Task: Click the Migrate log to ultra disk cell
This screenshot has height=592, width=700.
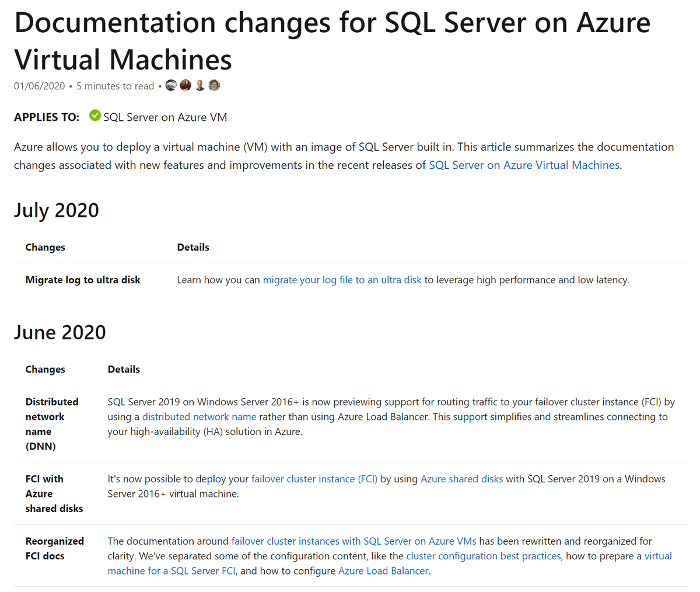Action: point(83,280)
